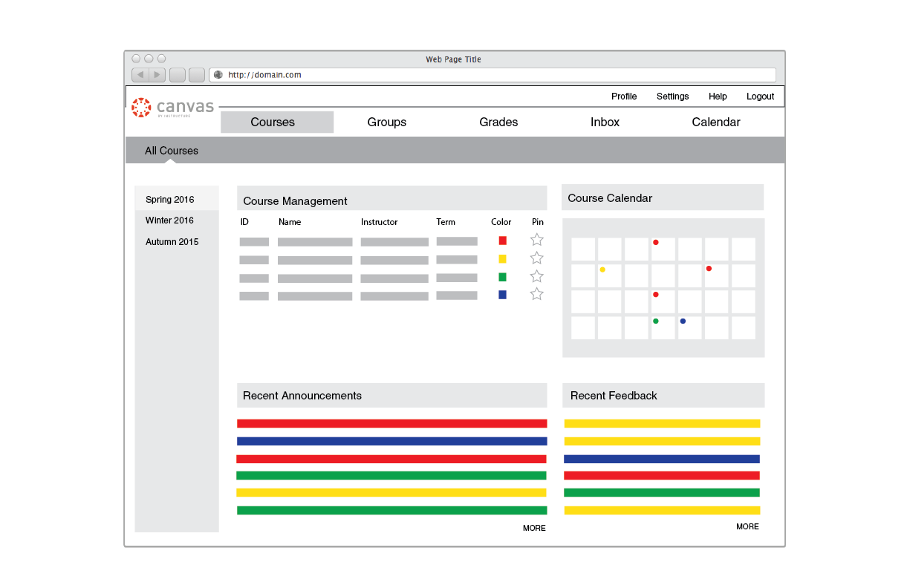The width and height of the screenshot is (910, 588).
Task: Click the yellow color swatch in Course Management
Action: pyautogui.click(x=503, y=258)
